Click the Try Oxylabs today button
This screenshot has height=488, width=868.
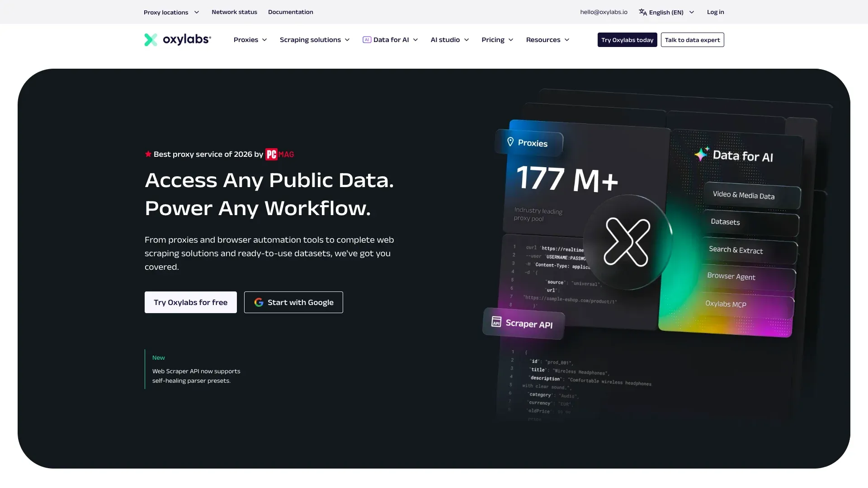tap(627, 40)
